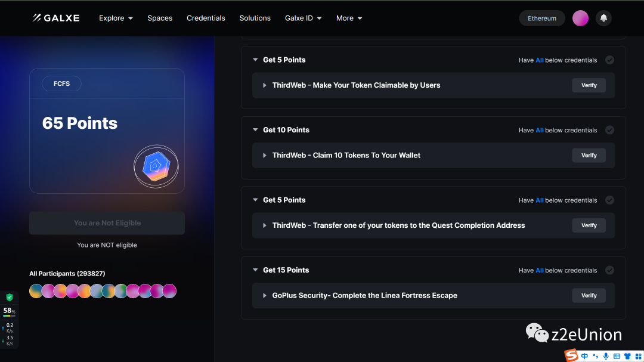Open the Credentials menu item
Screen dimensions: 644x362
206,18
